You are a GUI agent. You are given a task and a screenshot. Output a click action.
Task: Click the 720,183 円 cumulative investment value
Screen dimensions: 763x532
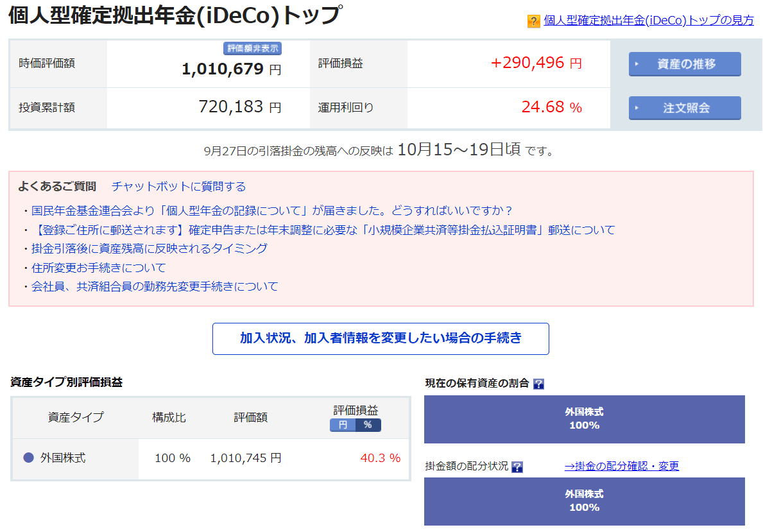pos(240,107)
